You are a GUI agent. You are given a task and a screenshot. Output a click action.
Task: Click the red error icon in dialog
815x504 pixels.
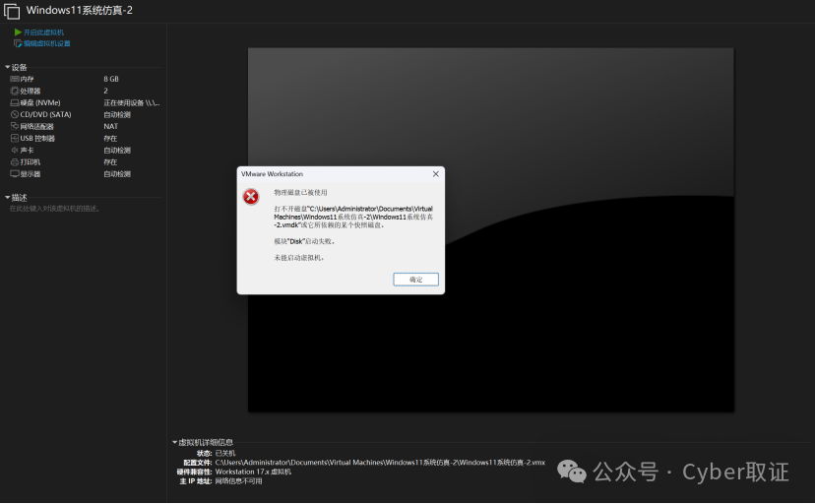click(x=251, y=197)
